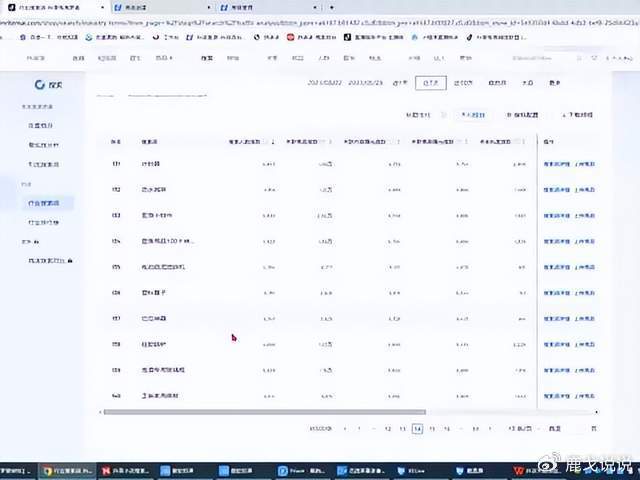Click 上传商品 link for row 140
The image size is (640, 480).
tap(586, 397)
